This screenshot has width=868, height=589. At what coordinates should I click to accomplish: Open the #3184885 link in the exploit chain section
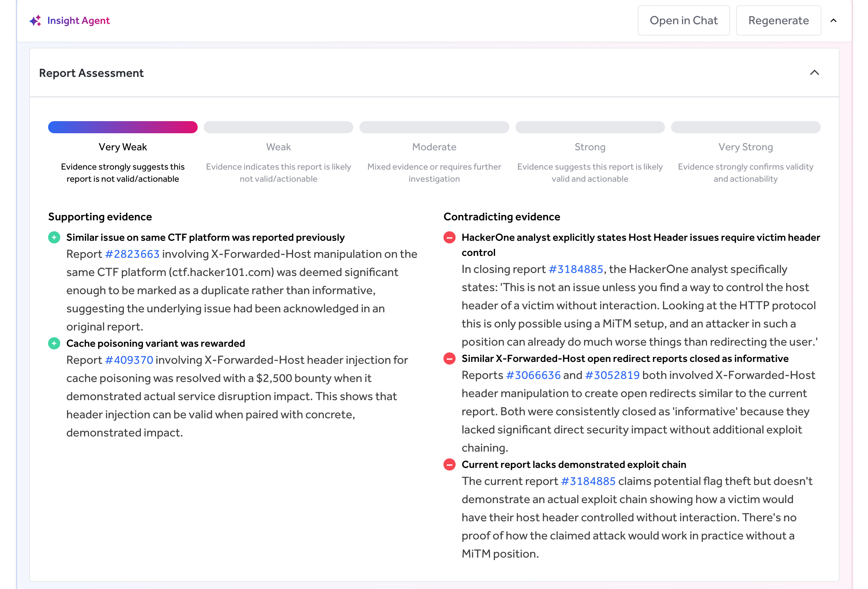(x=588, y=481)
